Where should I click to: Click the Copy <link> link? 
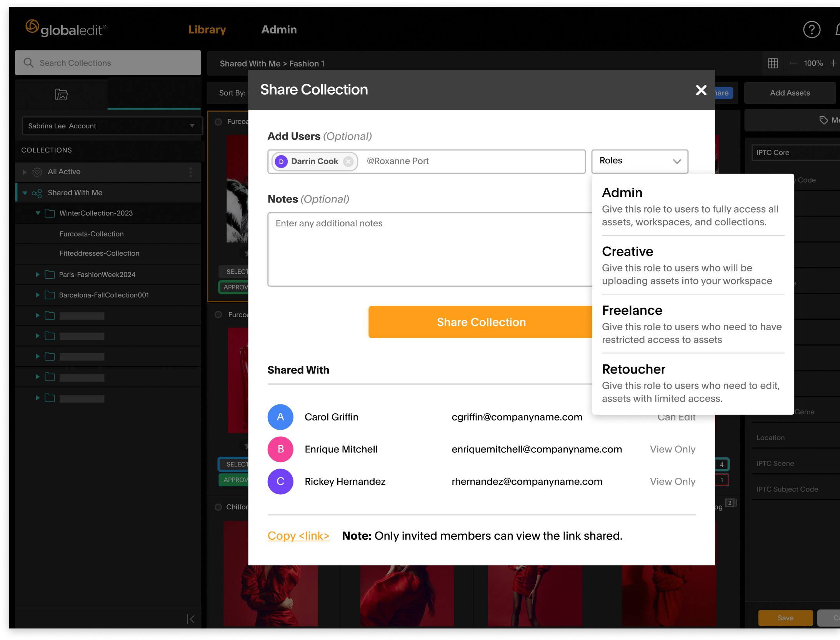click(298, 536)
